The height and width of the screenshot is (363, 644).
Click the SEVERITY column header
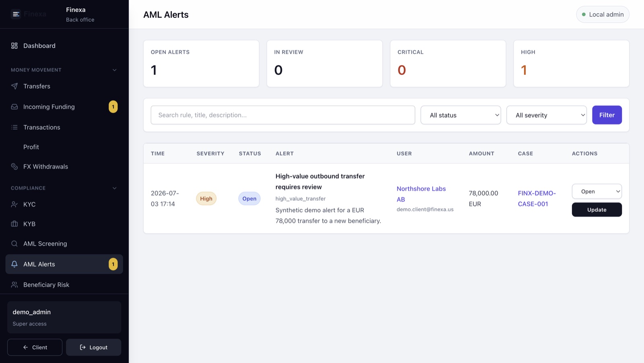click(210, 154)
